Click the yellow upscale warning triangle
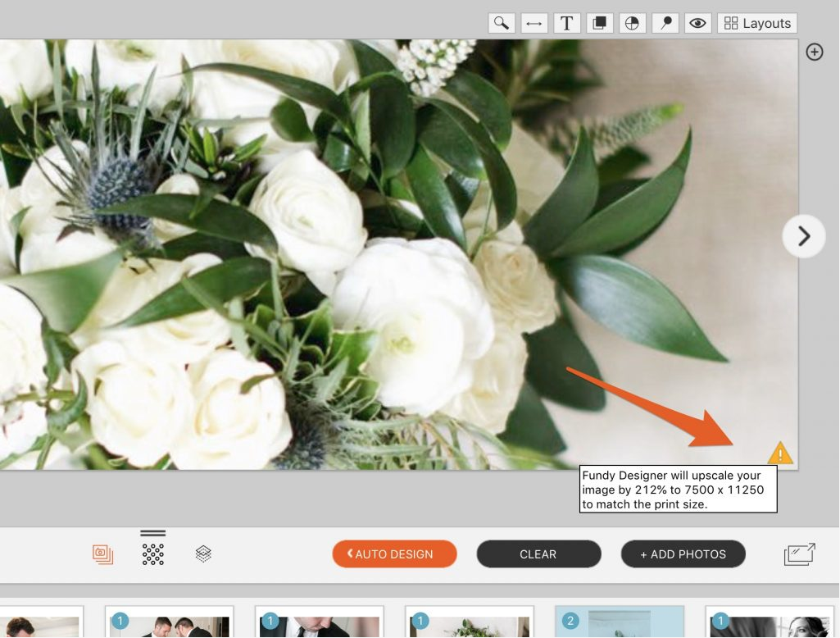Screen dimensions: 840x638 tap(780, 453)
